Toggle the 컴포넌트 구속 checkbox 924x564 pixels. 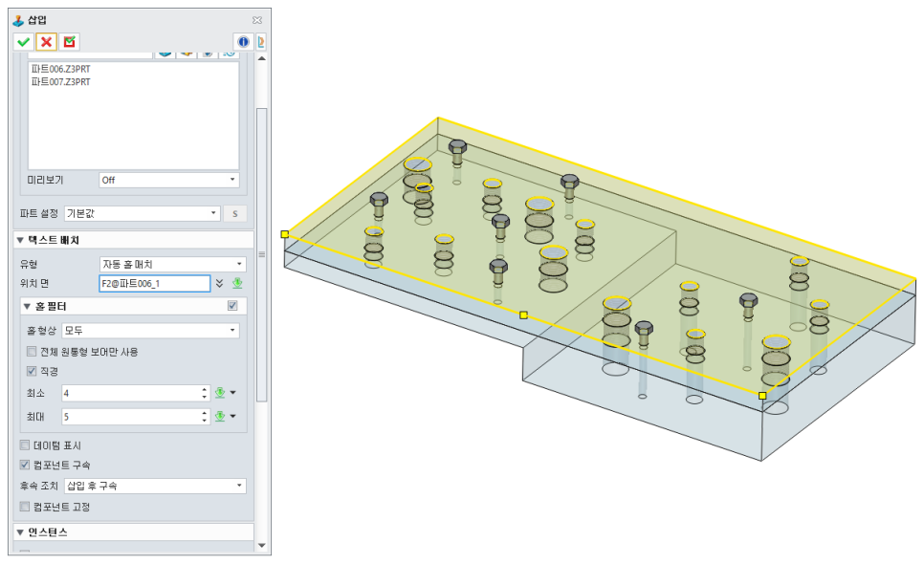point(25,465)
